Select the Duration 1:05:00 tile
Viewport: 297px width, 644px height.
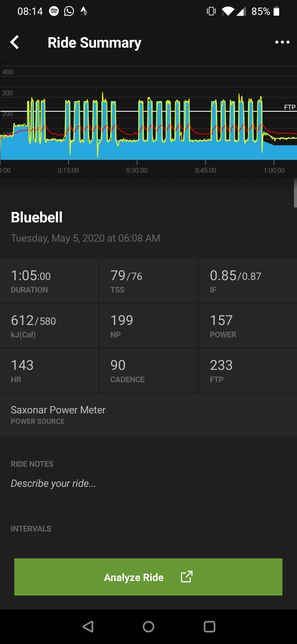pyautogui.click(x=49, y=281)
